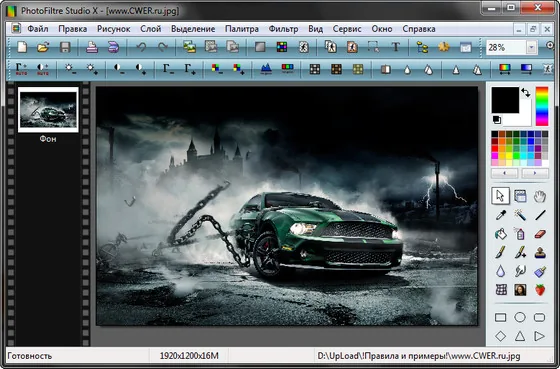Choose diamond selection shape
The width and height of the screenshot is (560, 369).
(501, 336)
